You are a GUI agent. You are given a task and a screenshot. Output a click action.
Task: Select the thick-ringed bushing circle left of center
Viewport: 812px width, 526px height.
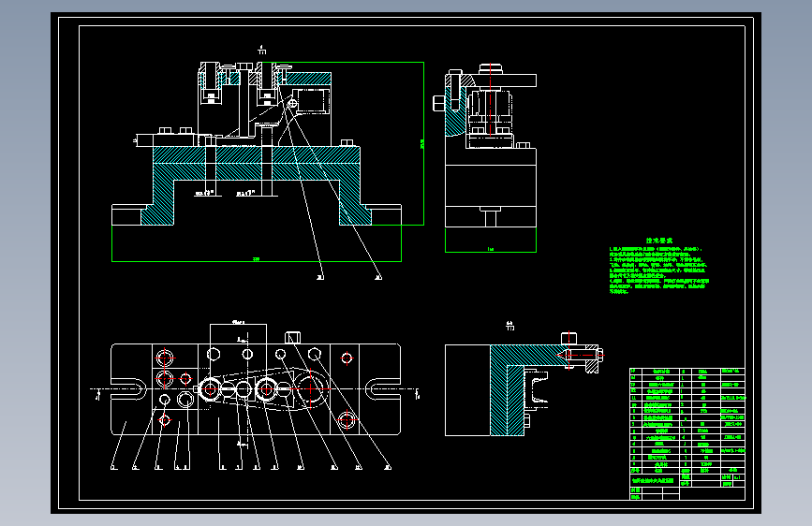tap(210, 389)
